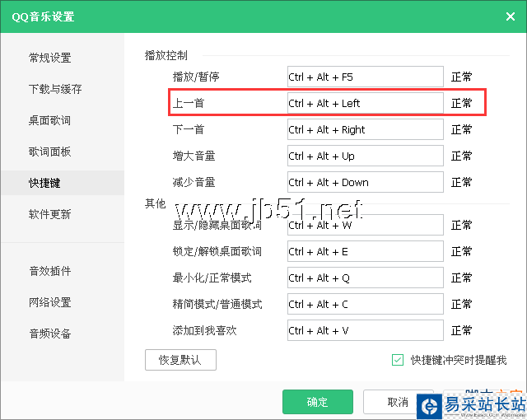Edit the 锁定/解锁桌面歌词 hotkey field

click(366, 251)
